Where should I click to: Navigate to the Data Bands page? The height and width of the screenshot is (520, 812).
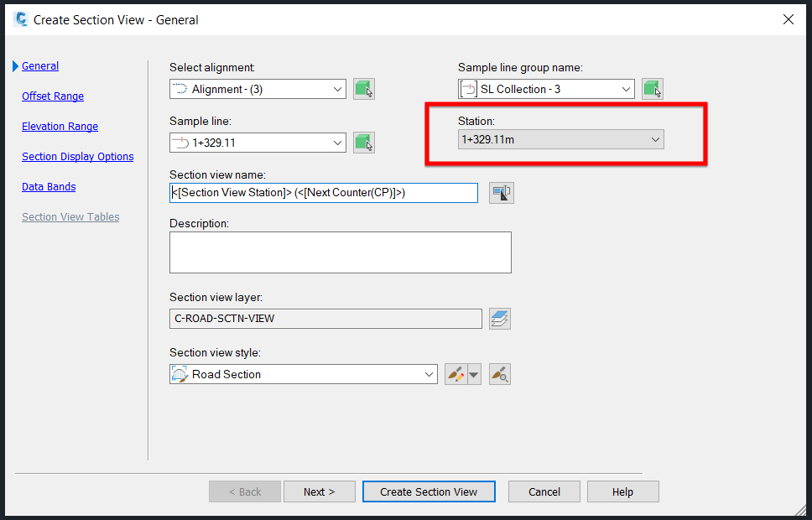coord(49,187)
